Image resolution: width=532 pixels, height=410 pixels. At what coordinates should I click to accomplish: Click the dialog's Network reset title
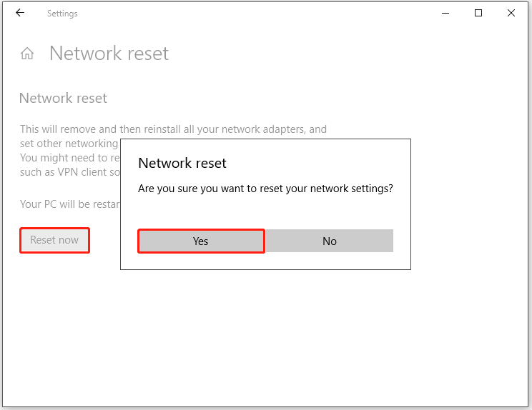[182, 163]
